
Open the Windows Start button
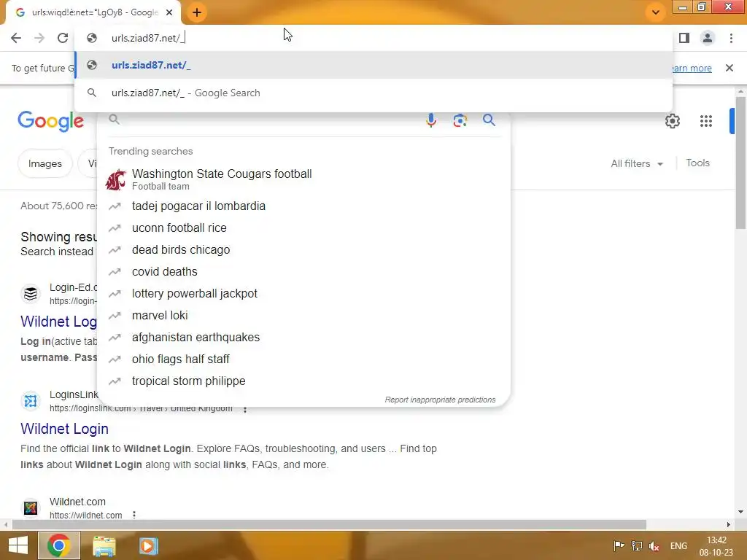[18, 545]
